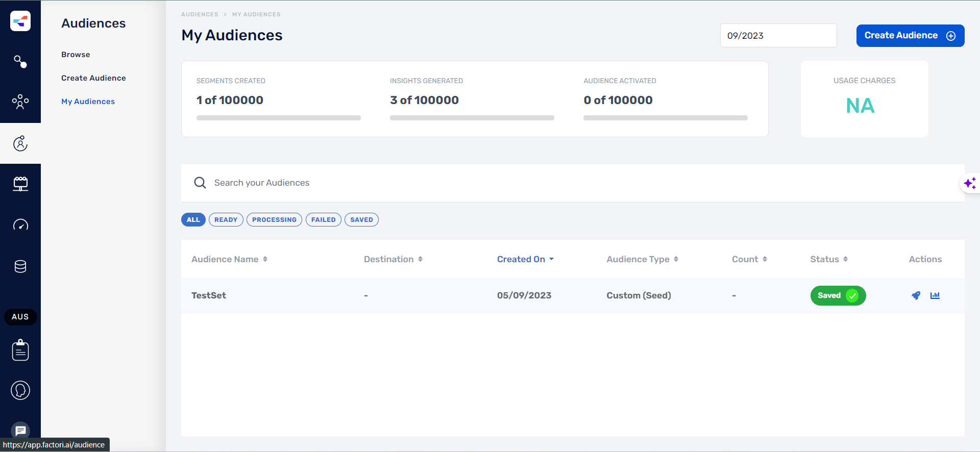Open Create Audience in side menu
Screen dimensions: 980x452
click(93, 78)
